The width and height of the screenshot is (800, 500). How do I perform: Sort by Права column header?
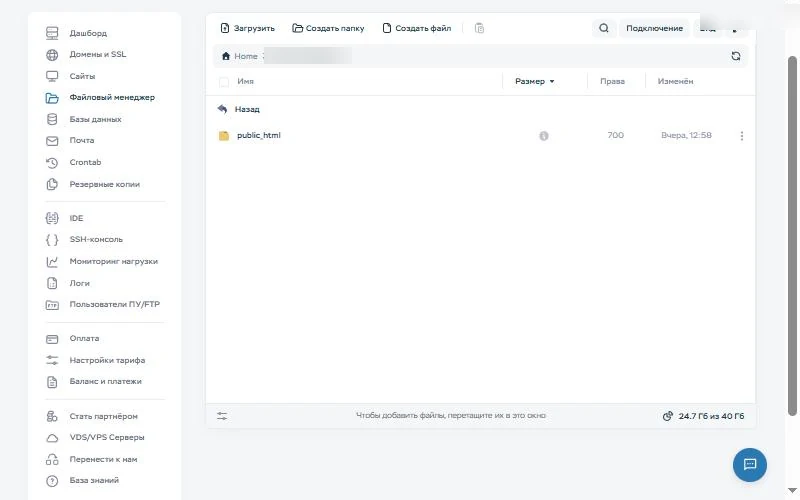(612, 82)
